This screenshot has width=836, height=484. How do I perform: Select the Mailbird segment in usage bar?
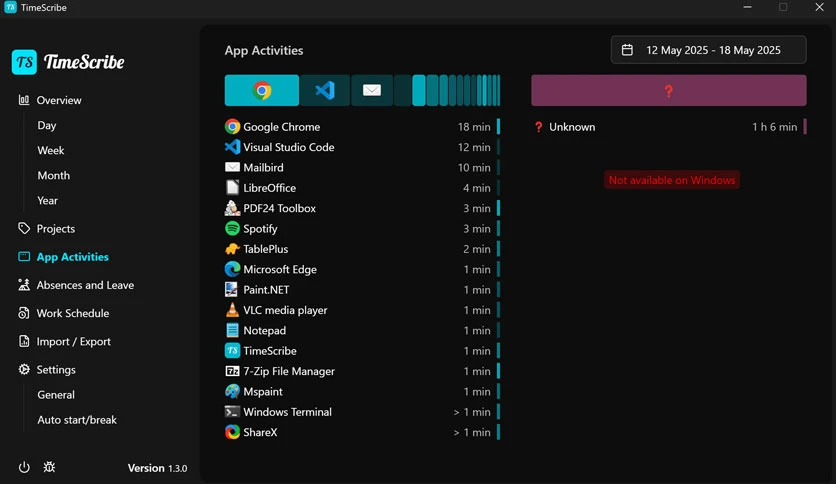click(x=372, y=90)
